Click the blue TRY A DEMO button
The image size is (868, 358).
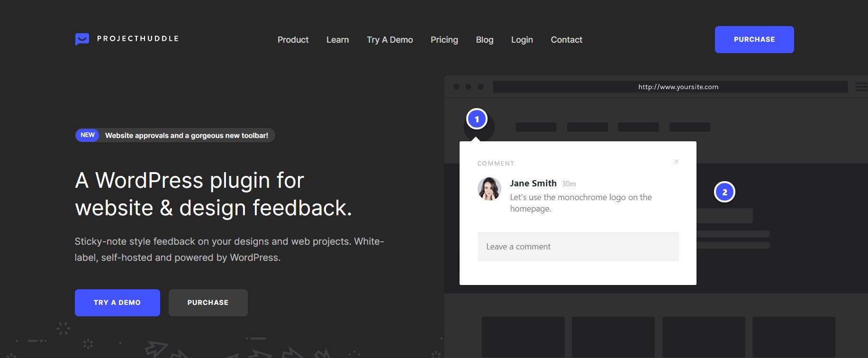[x=117, y=303]
